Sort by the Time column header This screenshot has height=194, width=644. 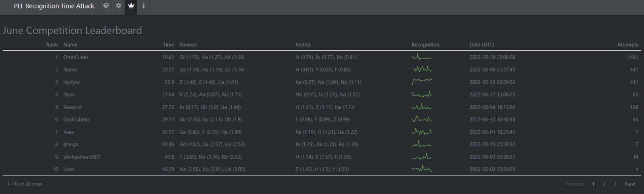(168, 45)
